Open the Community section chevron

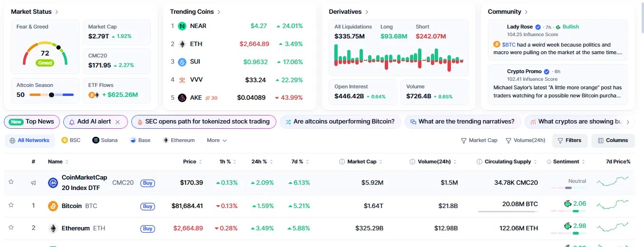tap(526, 12)
